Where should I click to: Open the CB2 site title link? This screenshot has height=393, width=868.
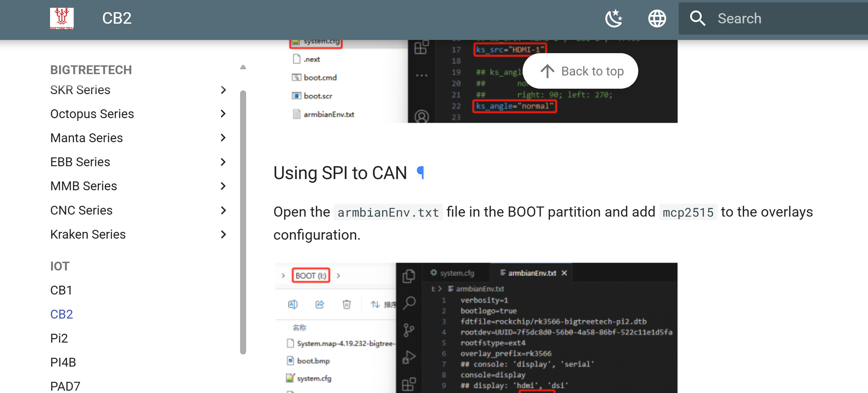[117, 18]
